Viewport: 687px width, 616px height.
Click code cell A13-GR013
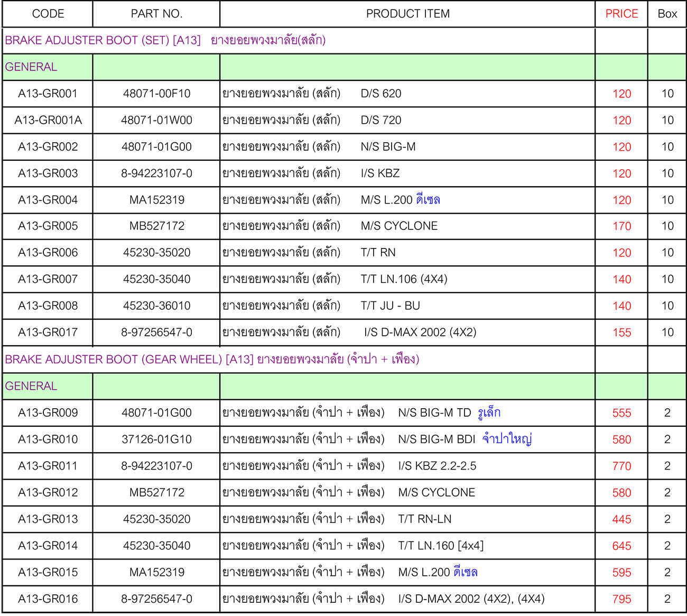48,519
